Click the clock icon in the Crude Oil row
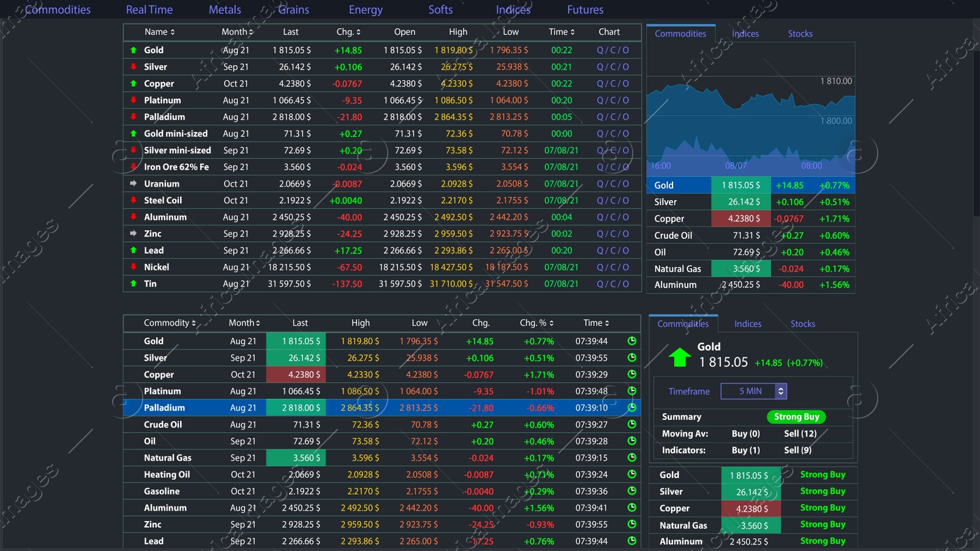The width and height of the screenshot is (980, 551). pyautogui.click(x=632, y=424)
